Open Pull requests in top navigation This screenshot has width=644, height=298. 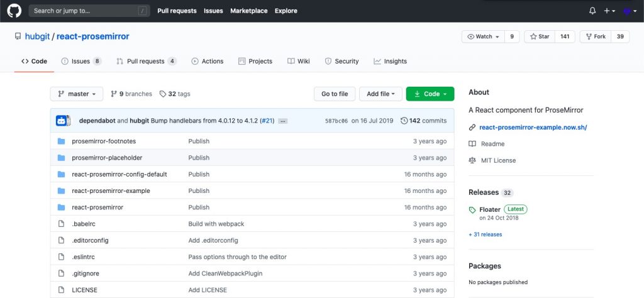click(x=177, y=11)
